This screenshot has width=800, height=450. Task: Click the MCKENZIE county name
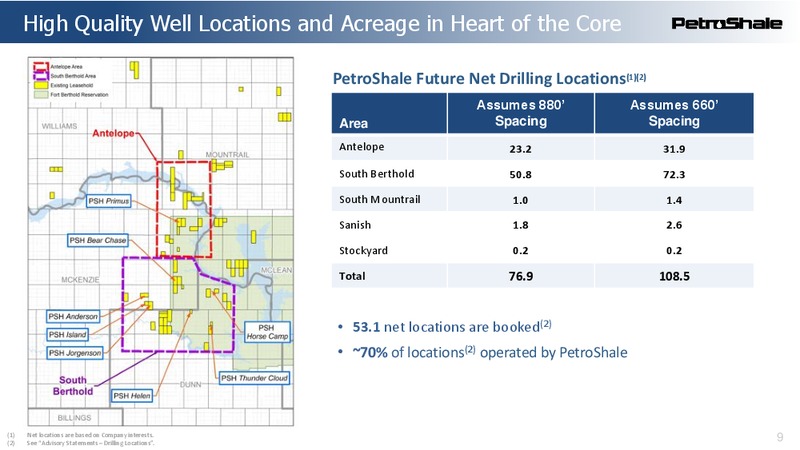(80, 280)
